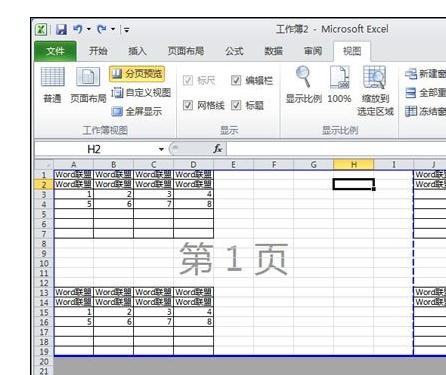Click cell C15 with value 3
This screenshot has height=375, width=446.
point(154,312)
